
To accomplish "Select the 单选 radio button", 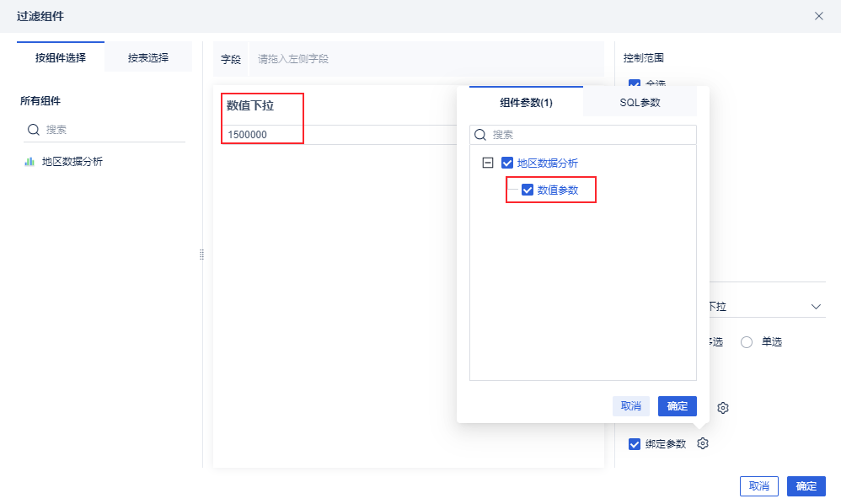I will (x=747, y=342).
